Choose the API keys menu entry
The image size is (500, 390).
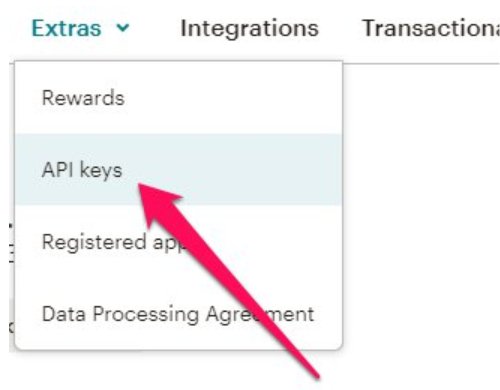click(178, 169)
